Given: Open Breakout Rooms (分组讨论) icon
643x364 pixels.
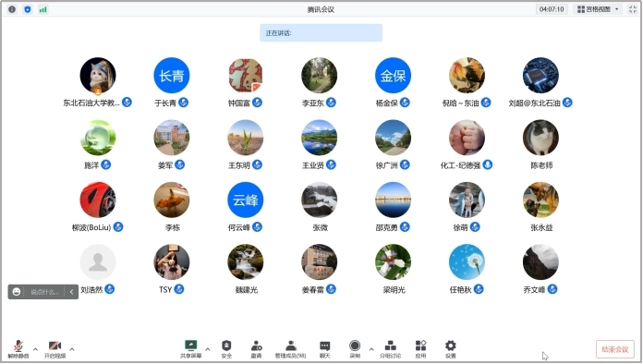Looking at the screenshot, I should tap(390, 349).
